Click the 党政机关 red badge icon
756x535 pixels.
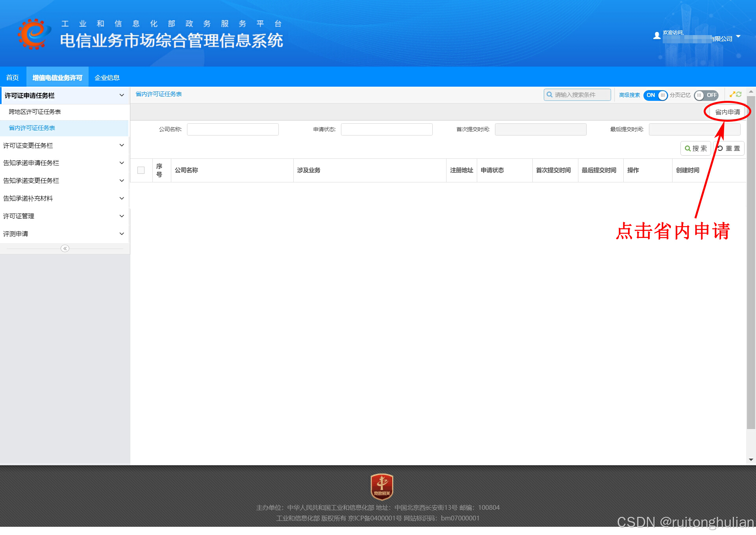[x=382, y=487]
